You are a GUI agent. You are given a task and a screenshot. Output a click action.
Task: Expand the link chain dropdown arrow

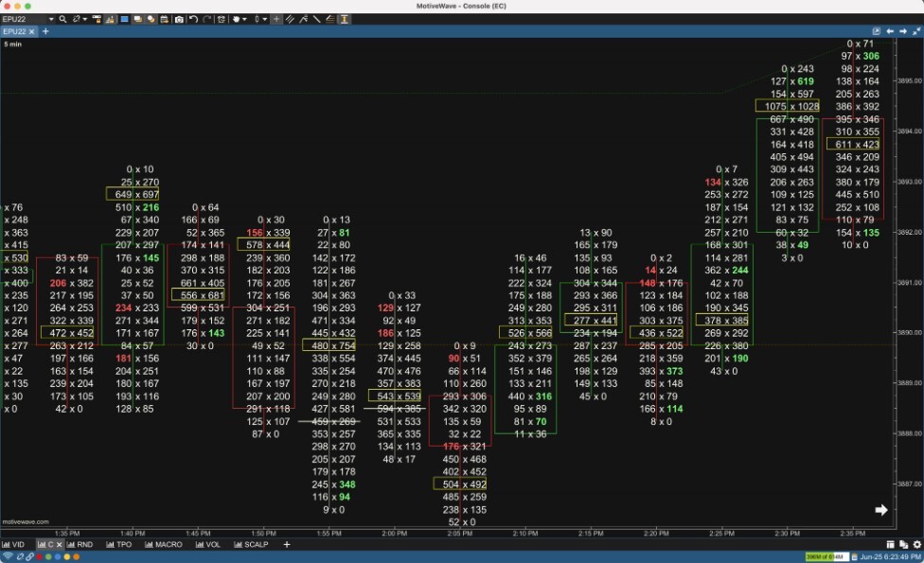click(x=85, y=20)
